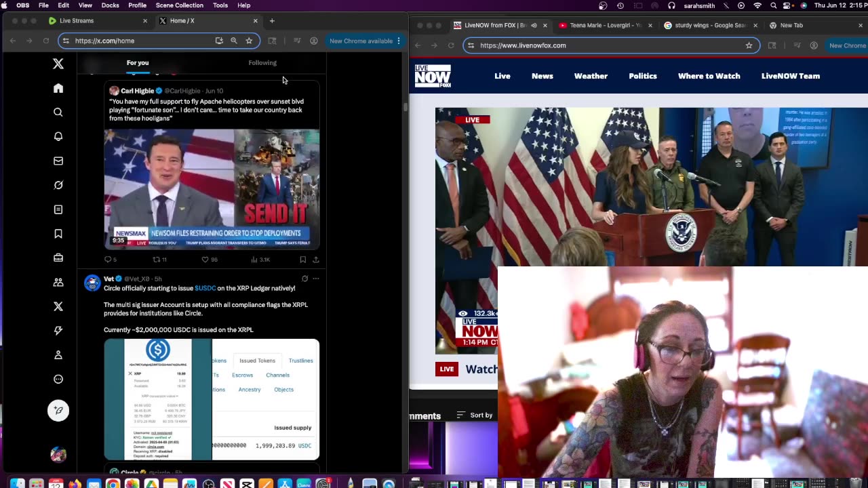Open the Profile person icon in X sidebar
868x488 pixels.
coord(58,355)
